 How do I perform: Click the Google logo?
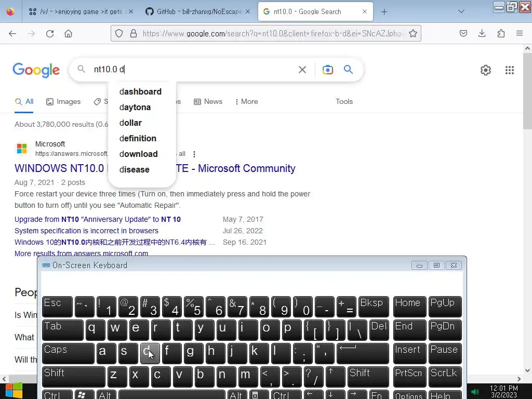point(36,70)
